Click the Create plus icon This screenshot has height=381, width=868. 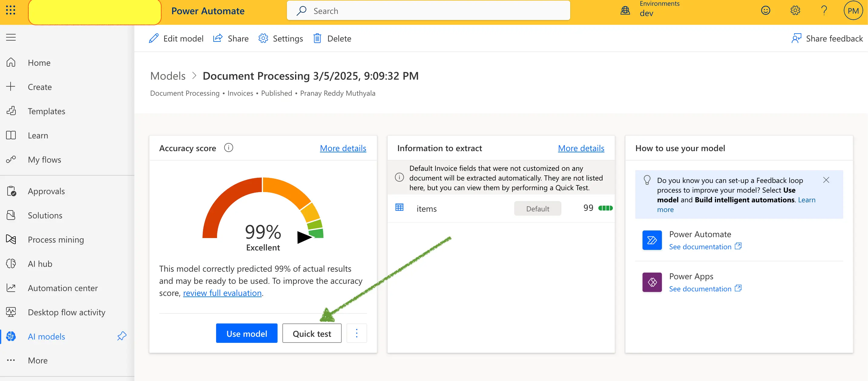(x=11, y=87)
